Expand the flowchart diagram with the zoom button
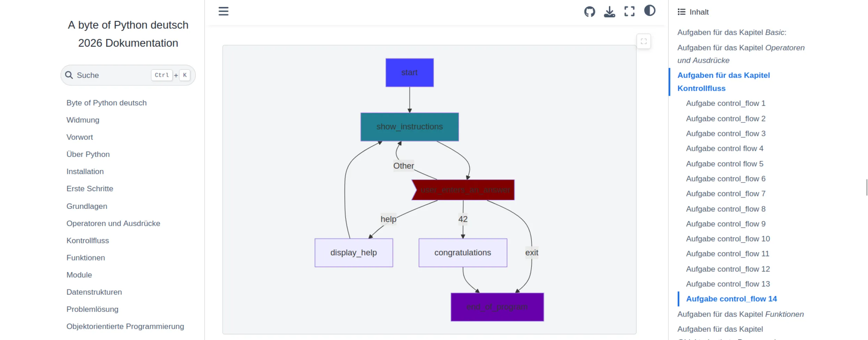This screenshot has width=868, height=340. (x=644, y=42)
